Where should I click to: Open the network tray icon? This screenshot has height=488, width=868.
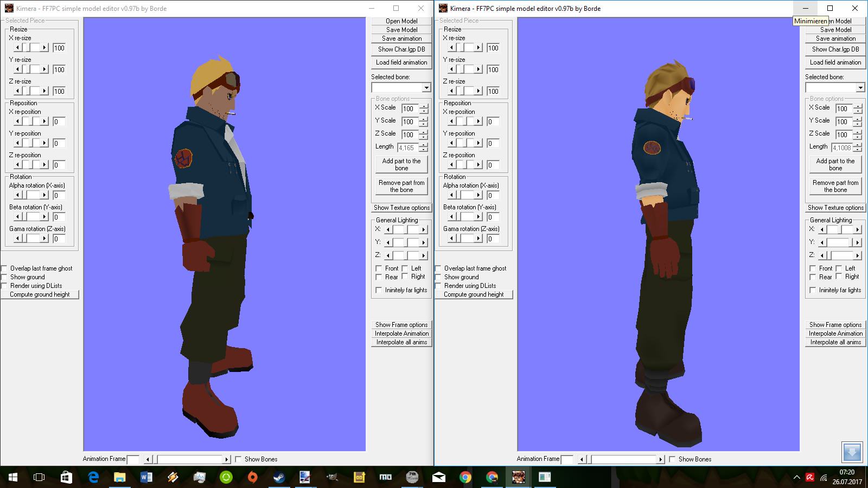click(824, 478)
